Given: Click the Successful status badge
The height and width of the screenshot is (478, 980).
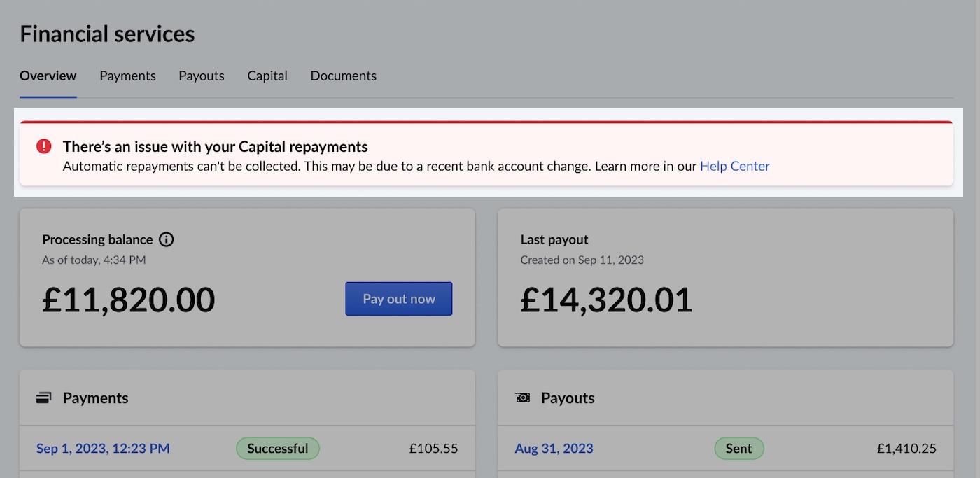Looking at the screenshot, I should pyautogui.click(x=278, y=448).
